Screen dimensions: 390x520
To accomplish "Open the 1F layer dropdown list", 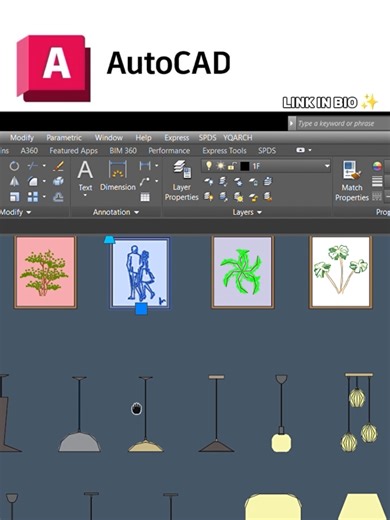I will click(327, 166).
